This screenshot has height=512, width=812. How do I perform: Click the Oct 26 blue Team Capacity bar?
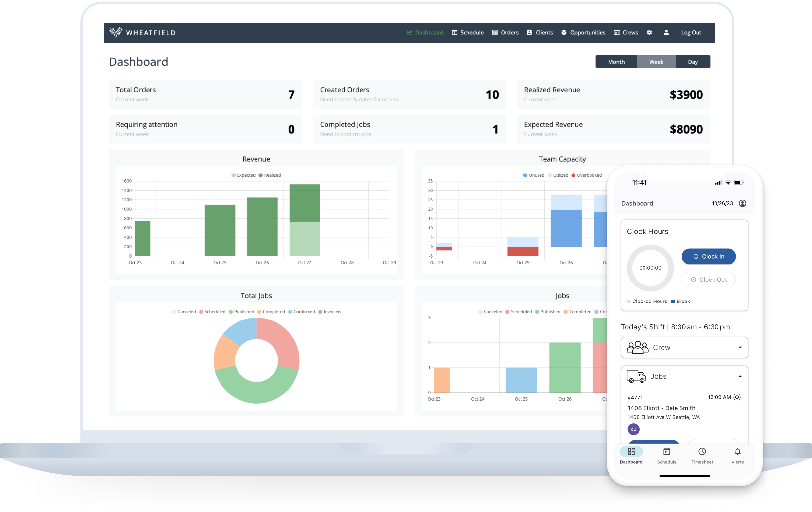point(566,228)
